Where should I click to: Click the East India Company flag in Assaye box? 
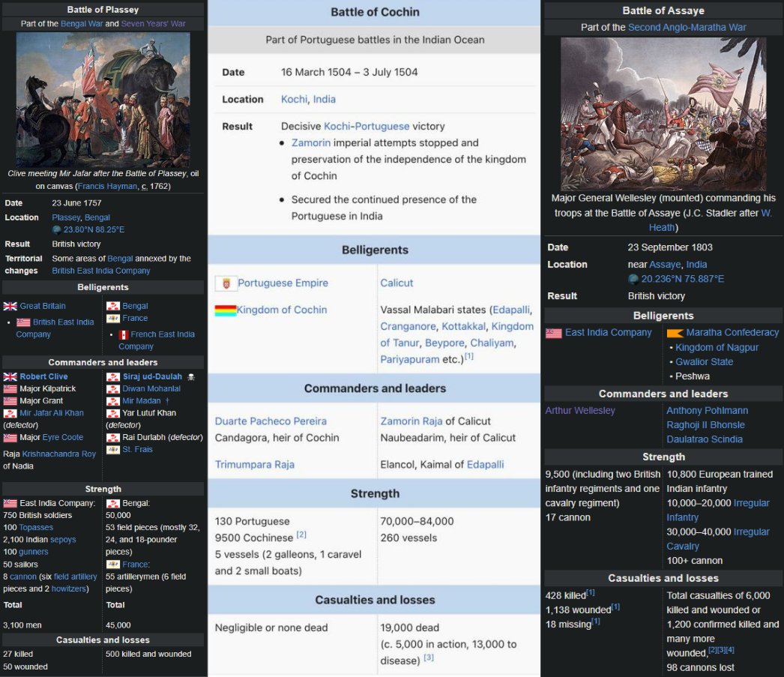553,333
